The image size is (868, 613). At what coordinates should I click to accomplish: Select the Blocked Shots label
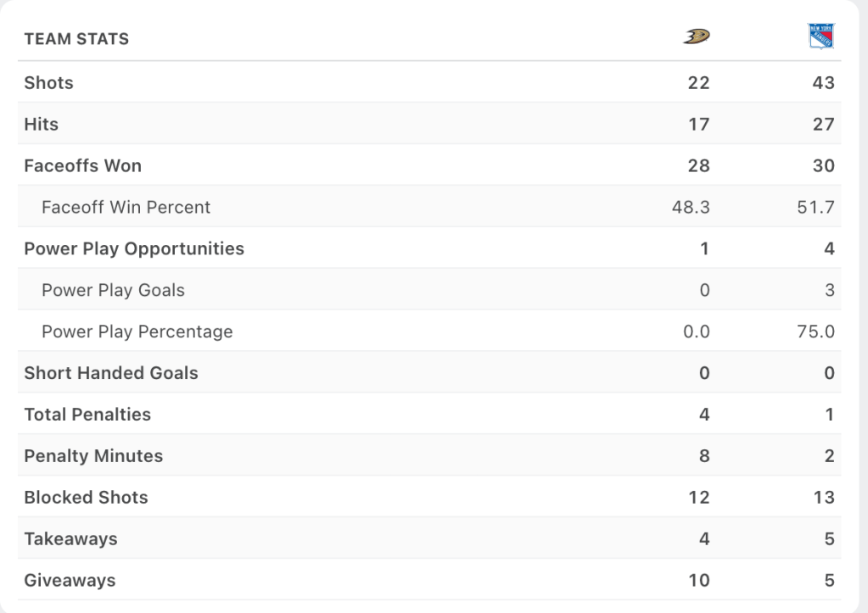pyautogui.click(x=86, y=499)
